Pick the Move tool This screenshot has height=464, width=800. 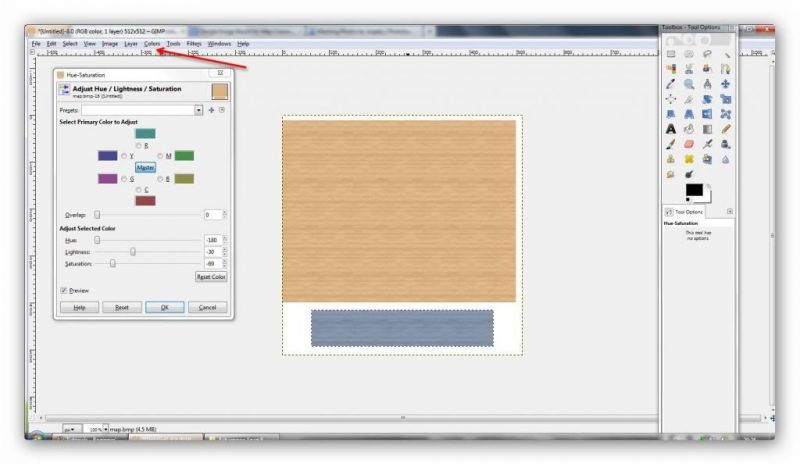click(x=725, y=84)
